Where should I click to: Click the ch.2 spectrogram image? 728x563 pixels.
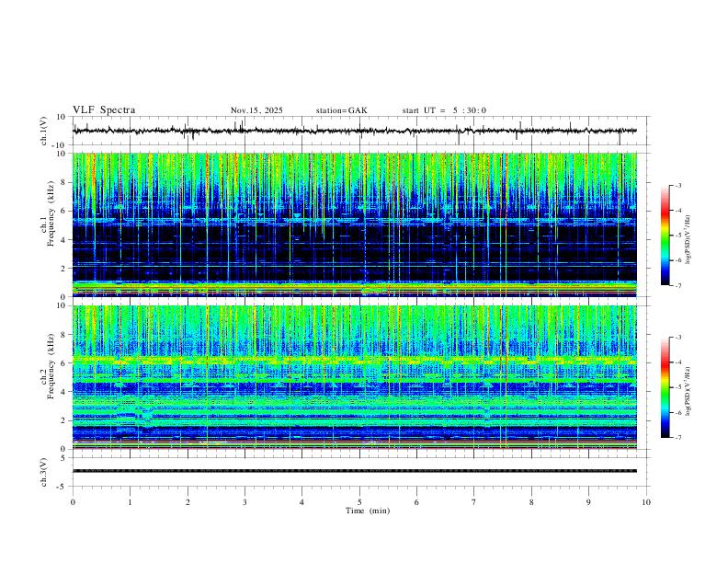pyautogui.click(x=355, y=377)
